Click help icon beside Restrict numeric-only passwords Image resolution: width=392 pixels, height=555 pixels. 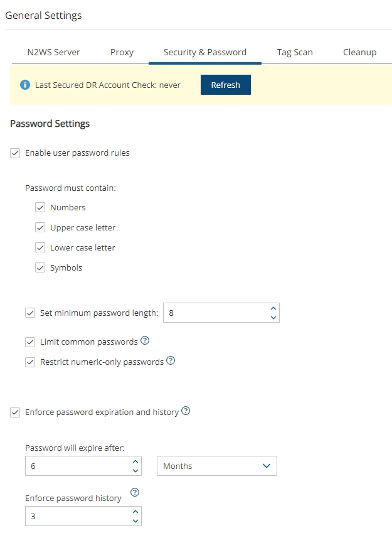coord(171,361)
